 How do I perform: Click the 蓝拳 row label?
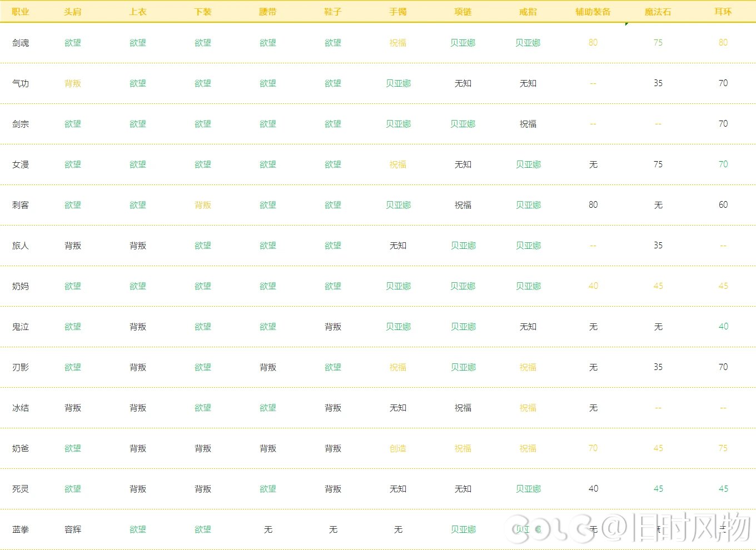pyautogui.click(x=21, y=529)
